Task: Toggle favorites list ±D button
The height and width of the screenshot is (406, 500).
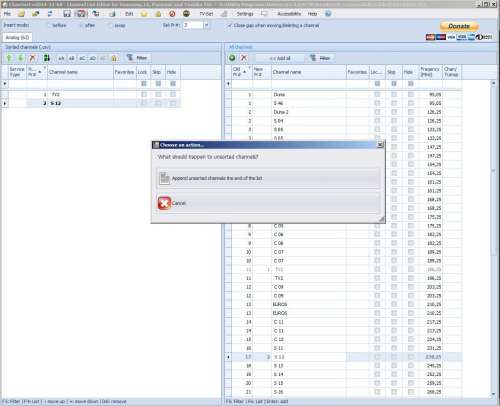Action: click(x=92, y=58)
